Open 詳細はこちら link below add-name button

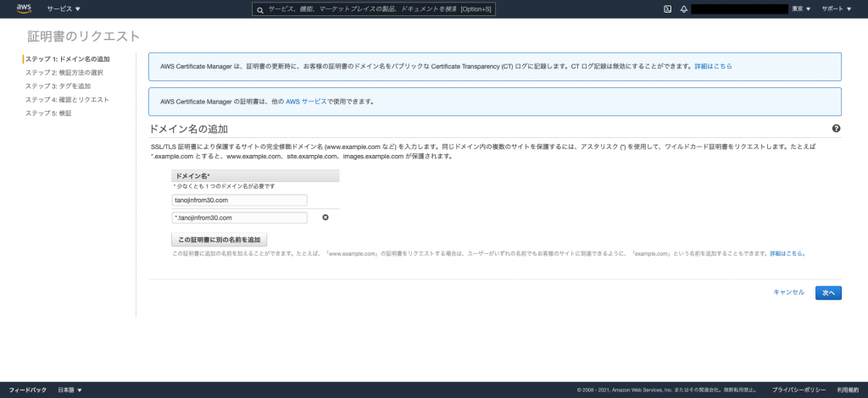coord(787,254)
